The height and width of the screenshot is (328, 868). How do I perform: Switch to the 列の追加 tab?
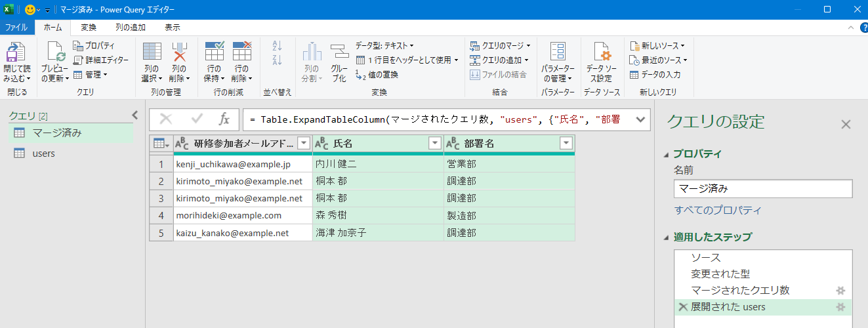pos(131,28)
